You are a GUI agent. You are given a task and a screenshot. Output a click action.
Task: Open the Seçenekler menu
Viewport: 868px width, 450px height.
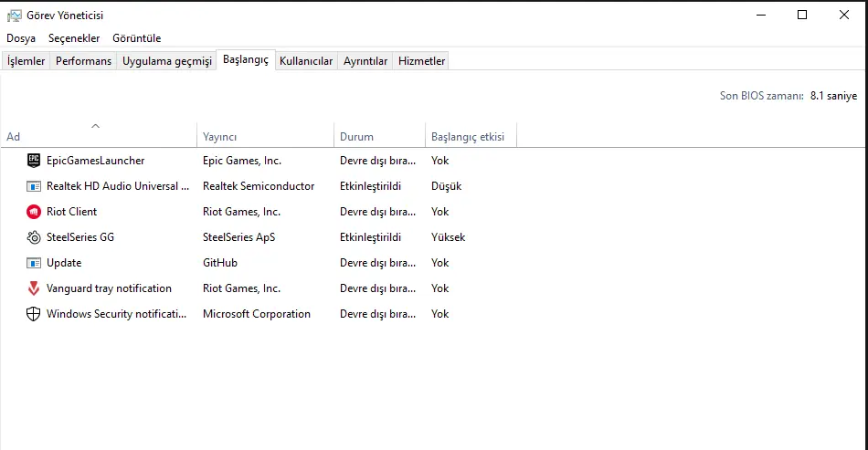click(x=74, y=38)
